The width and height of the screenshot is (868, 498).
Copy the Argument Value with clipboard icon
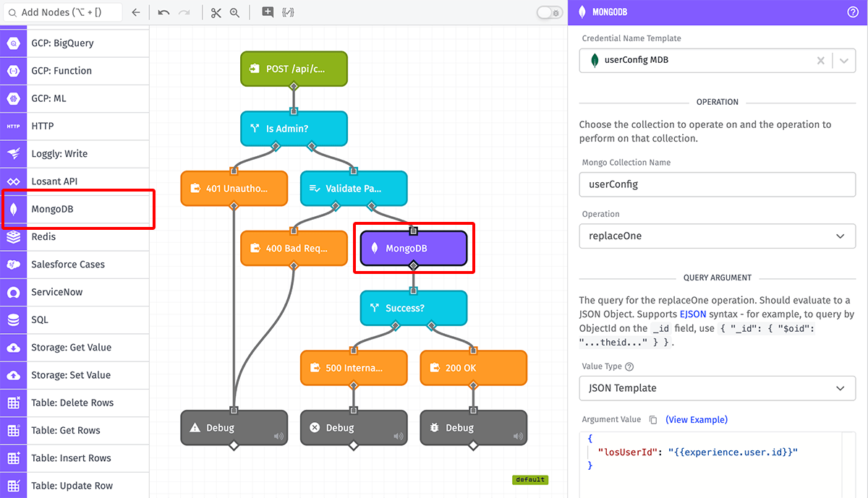point(653,420)
